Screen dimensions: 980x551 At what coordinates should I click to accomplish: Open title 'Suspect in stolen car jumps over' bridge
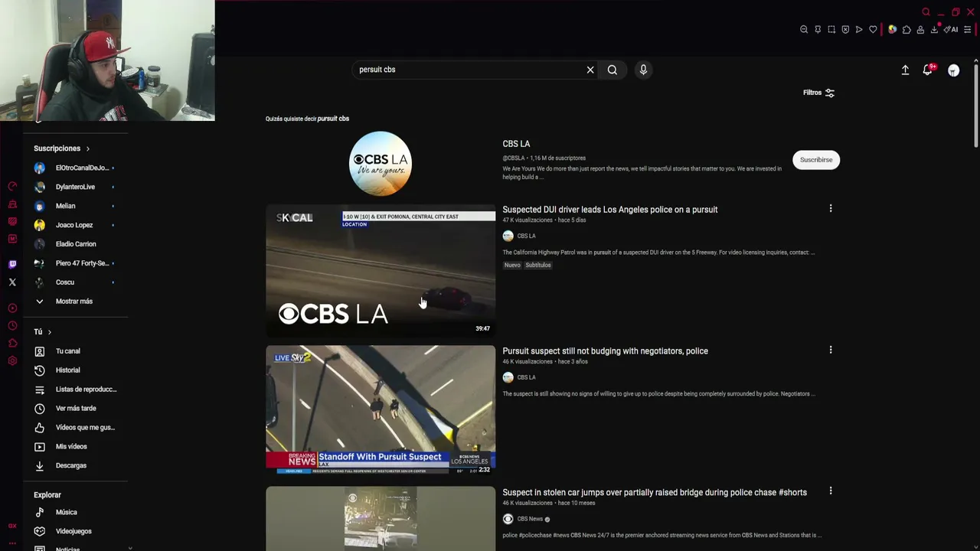655,493
